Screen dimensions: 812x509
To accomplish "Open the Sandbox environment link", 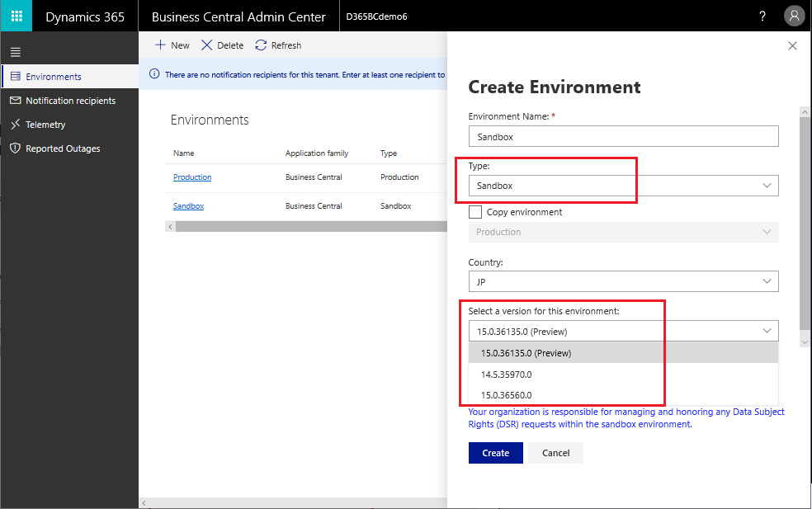I will [188, 206].
